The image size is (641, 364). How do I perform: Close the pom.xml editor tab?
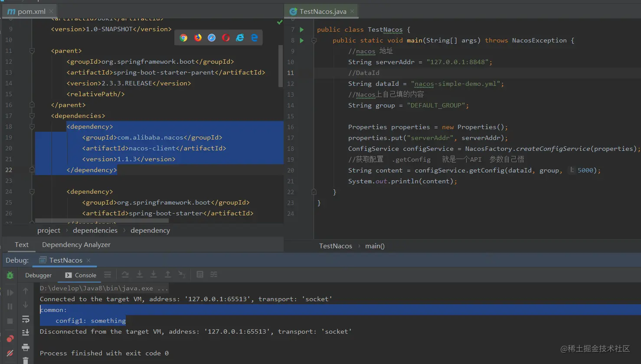click(51, 11)
